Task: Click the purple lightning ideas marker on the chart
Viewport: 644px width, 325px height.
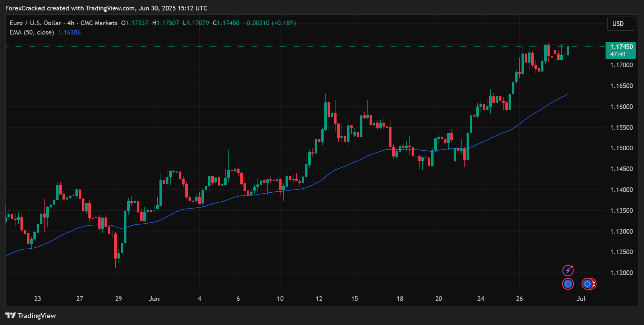Action: (568, 270)
